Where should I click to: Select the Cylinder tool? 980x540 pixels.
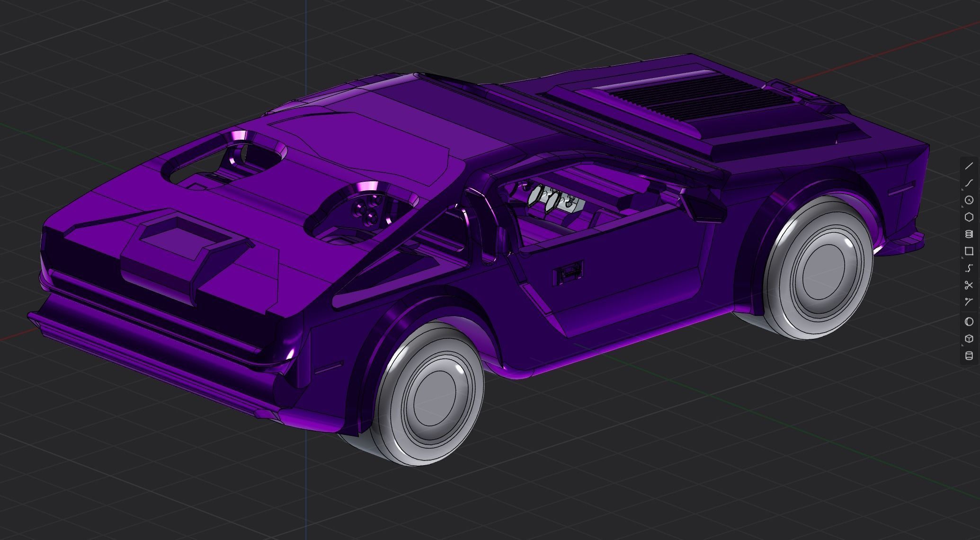(x=969, y=356)
